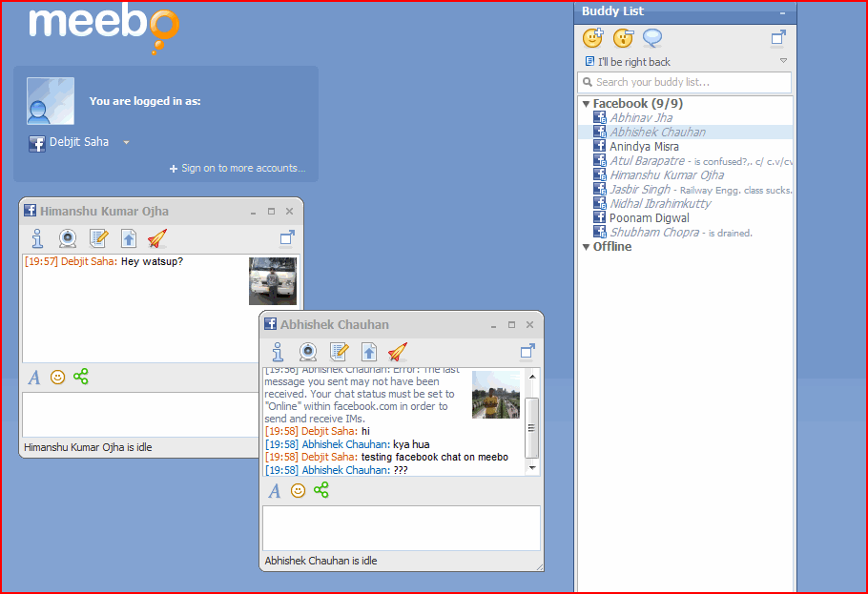Select buddy Anindya Misra
The height and width of the screenshot is (594, 868).
coord(645,146)
